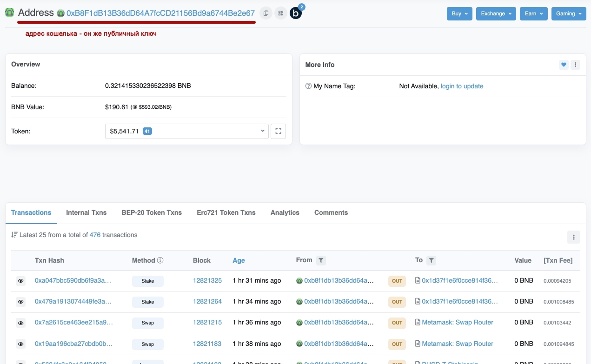Viewport: 591px width, 364px height.
Task: Click the Stake method badge in first row
Action: [148, 281]
